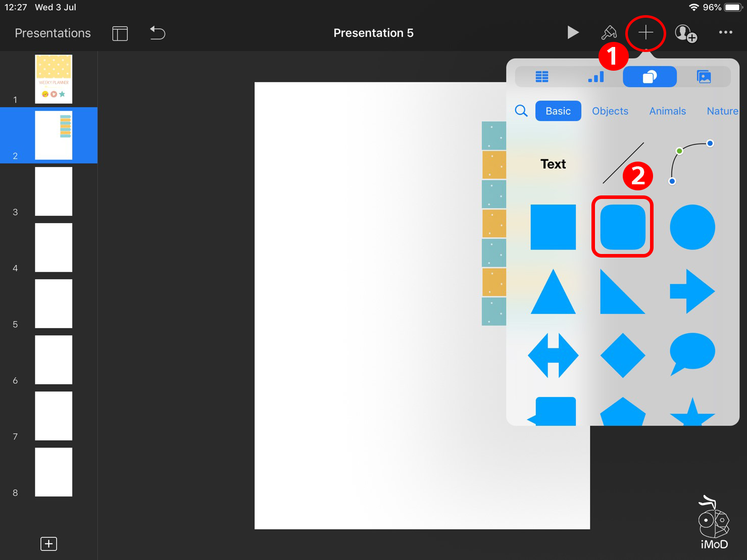Select the Animals shape category
Screen dimensions: 747x560
[x=667, y=111]
